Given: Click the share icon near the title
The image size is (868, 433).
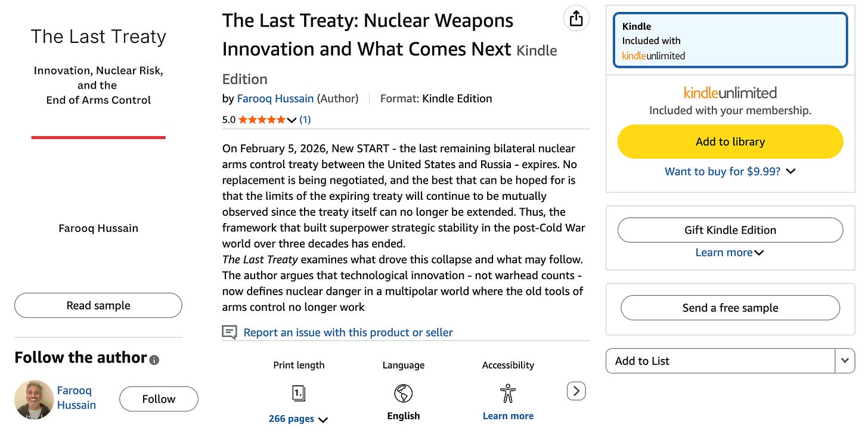Looking at the screenshot, I should coord(576,19).
